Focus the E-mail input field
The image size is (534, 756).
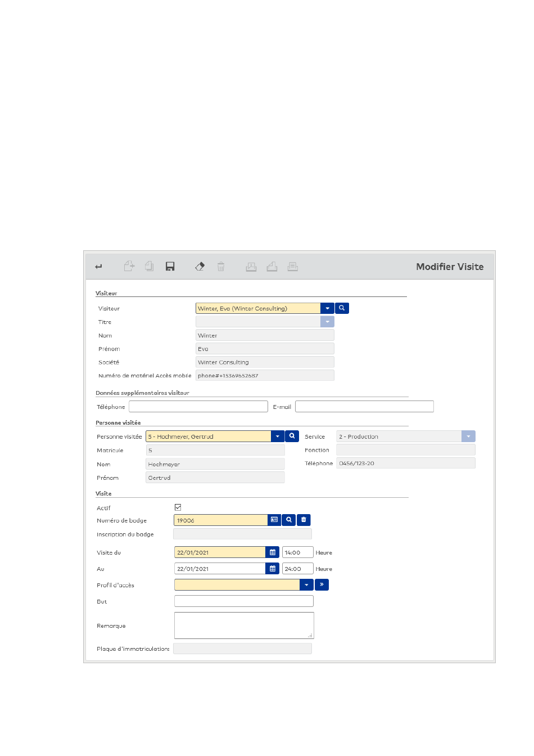pos(364,407)
